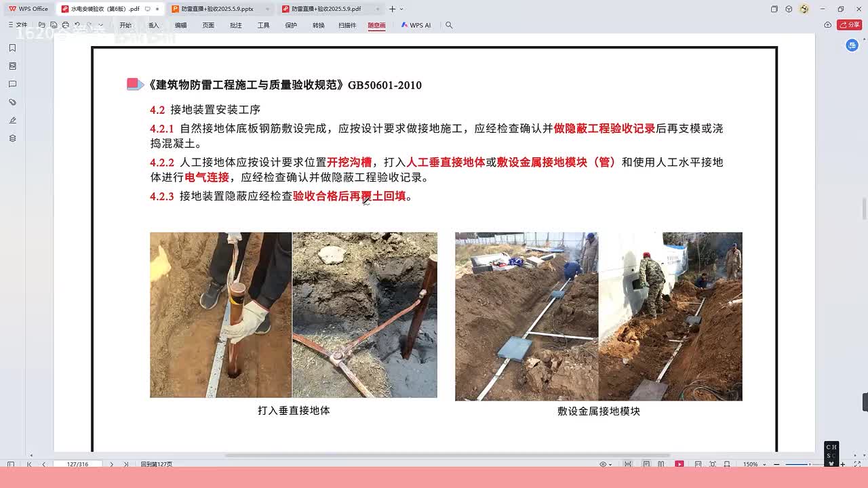Click the save icon in toolbar
The height and width of the screenshot is (488, 868).
tap(54, 25)
